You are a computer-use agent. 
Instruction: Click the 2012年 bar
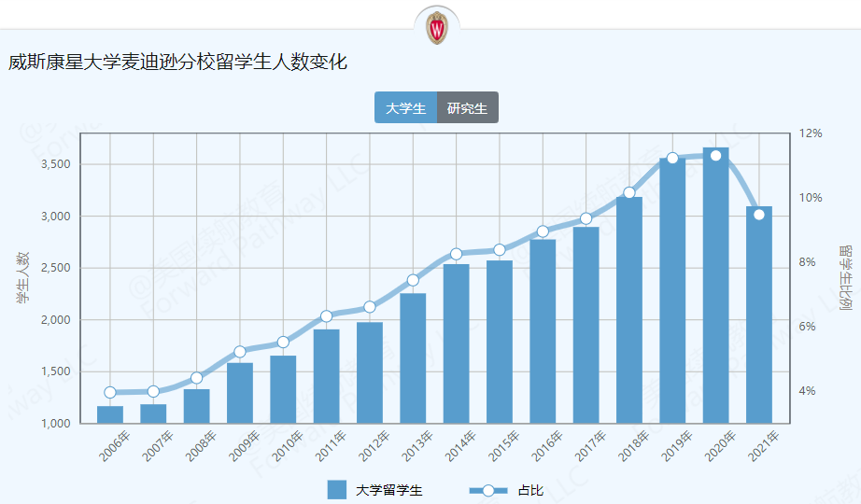click(370, 372)
